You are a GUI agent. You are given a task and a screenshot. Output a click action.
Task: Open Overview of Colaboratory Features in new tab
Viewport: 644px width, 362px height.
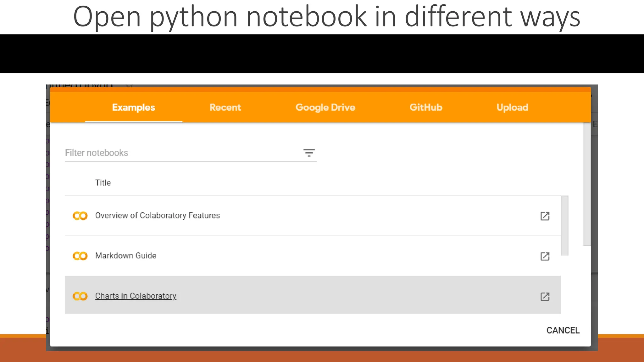[x=545, y=216]
